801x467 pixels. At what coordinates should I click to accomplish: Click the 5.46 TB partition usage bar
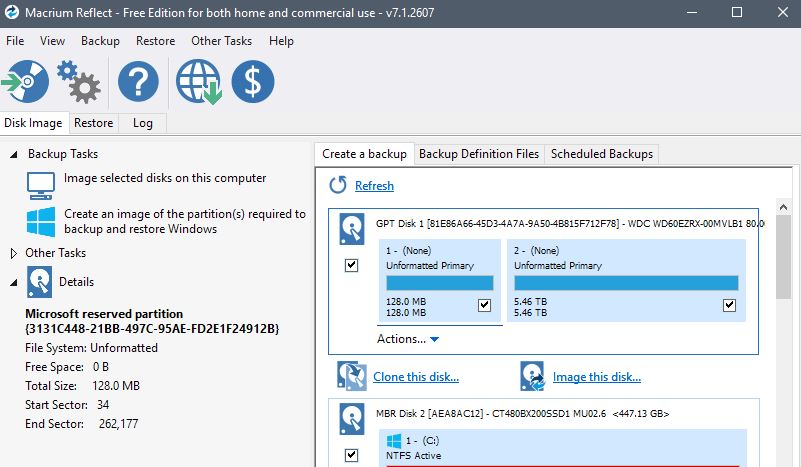click(626, 283)
